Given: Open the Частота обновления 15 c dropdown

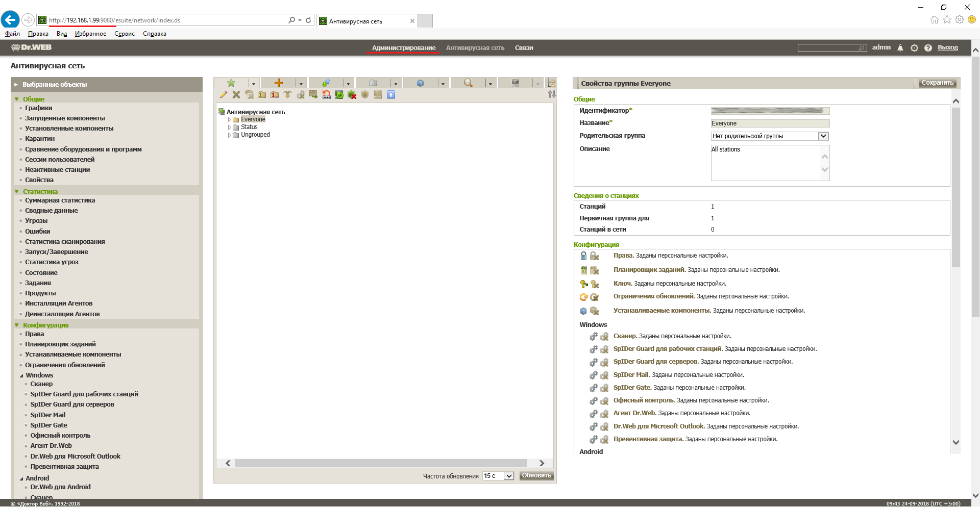Looking at the screenshot, I should [498, 476].
